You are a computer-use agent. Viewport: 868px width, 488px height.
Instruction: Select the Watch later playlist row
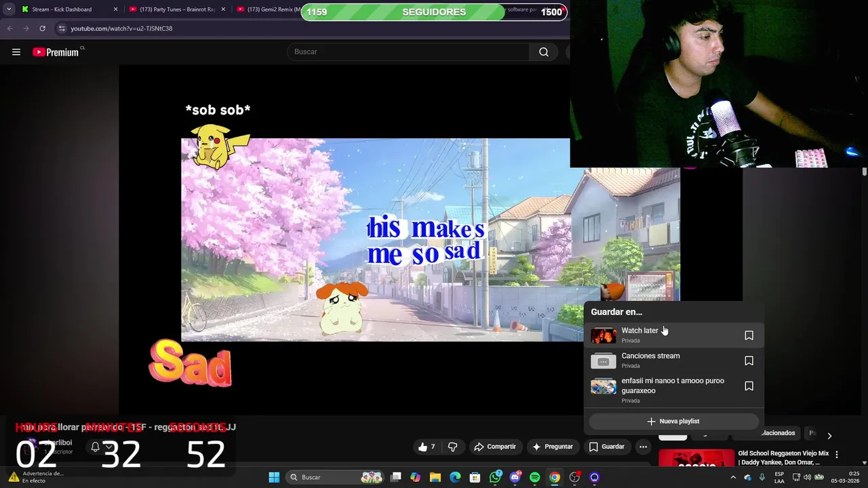(673, 335)
